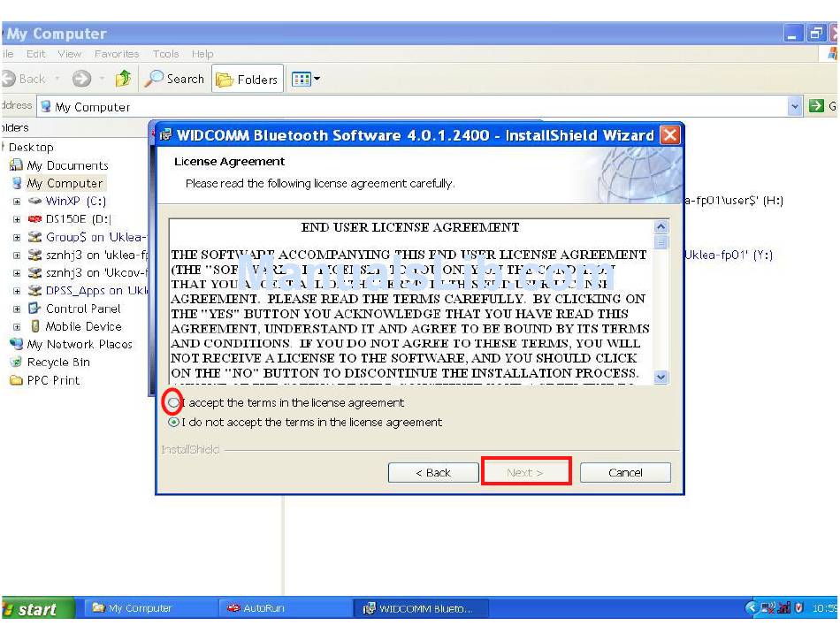Select My Documents in folders tree
Viewport: 840px width, 641px height.
[x=67, y=165]
